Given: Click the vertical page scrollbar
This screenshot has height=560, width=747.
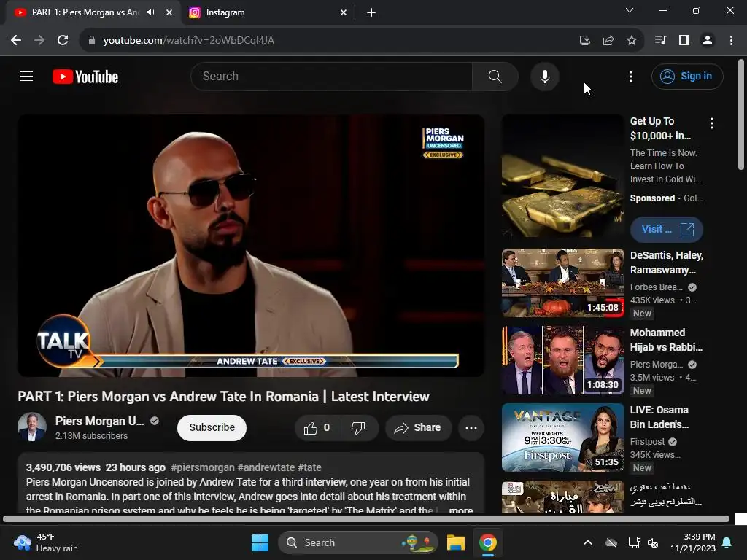Looking at the screenshot, I should pyautogui.click(x=741, y=114).
